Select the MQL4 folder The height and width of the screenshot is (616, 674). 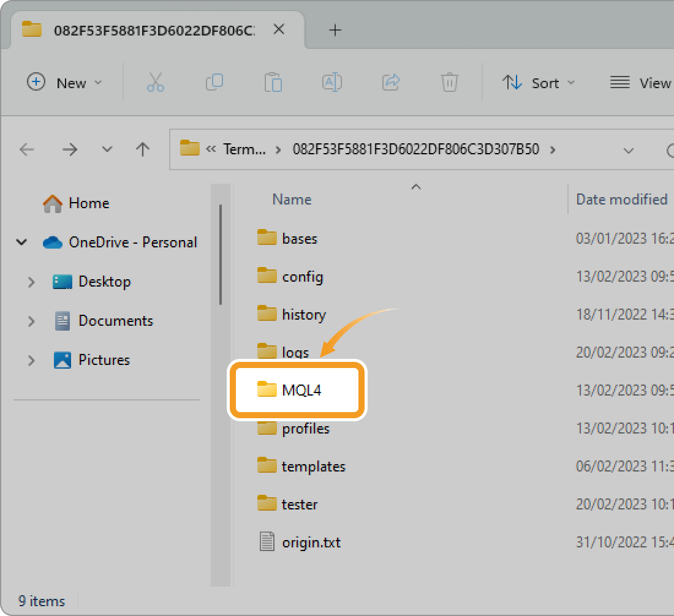pos(301,390)
